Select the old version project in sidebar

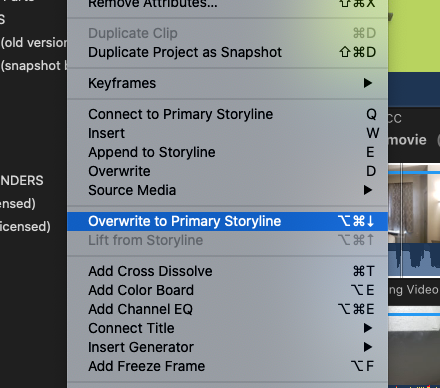33,43
